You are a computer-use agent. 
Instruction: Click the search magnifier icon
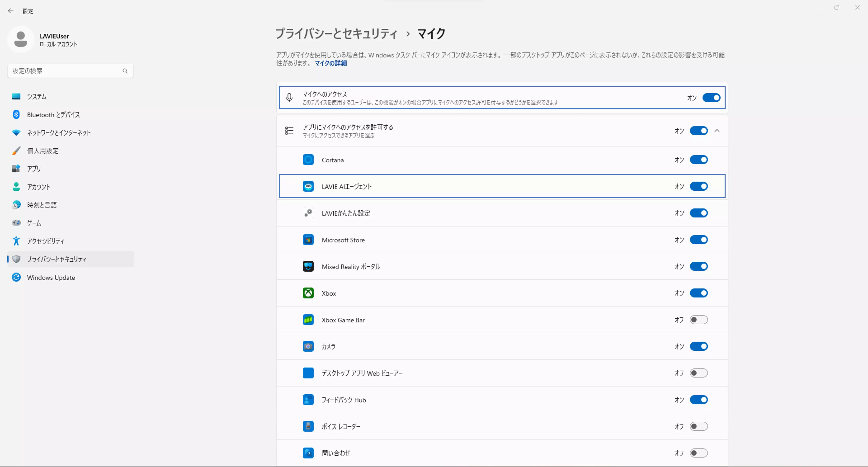pyautogui.click(x=125, y=71)
